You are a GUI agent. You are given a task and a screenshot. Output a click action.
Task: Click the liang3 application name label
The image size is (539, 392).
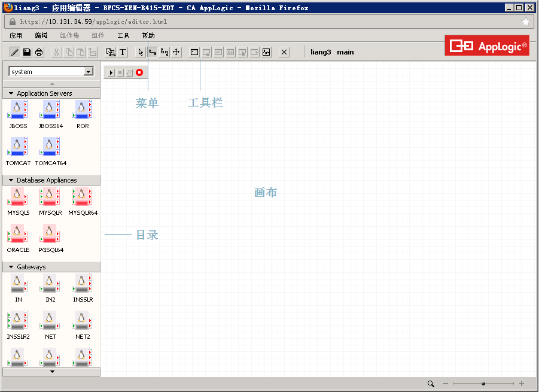pyautogui.click(x=321, y=52)
